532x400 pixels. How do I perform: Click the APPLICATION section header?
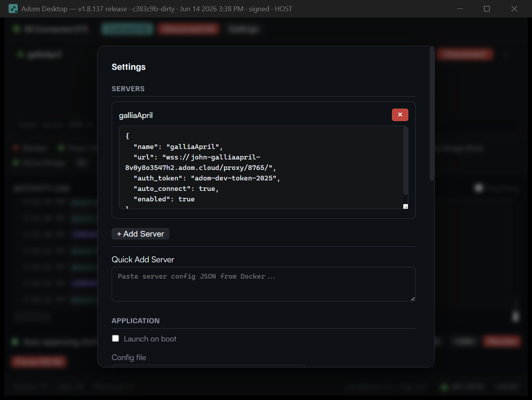(x=136, y=321)
